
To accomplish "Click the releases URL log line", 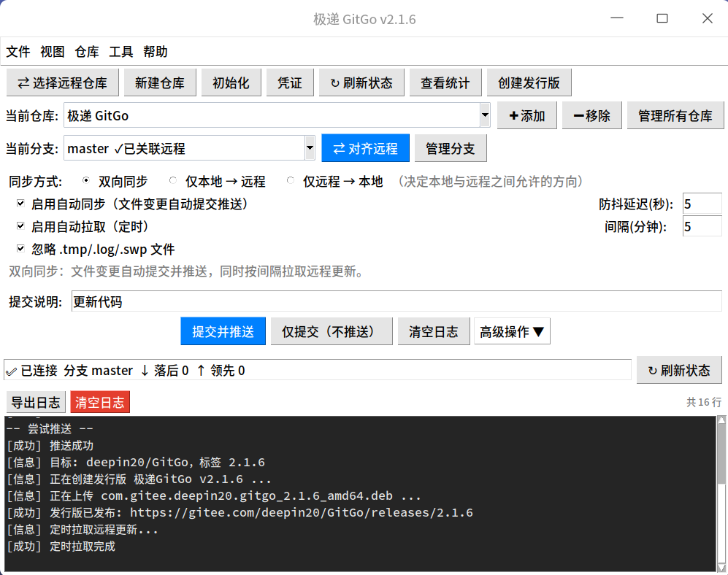I will coord(240,513).
